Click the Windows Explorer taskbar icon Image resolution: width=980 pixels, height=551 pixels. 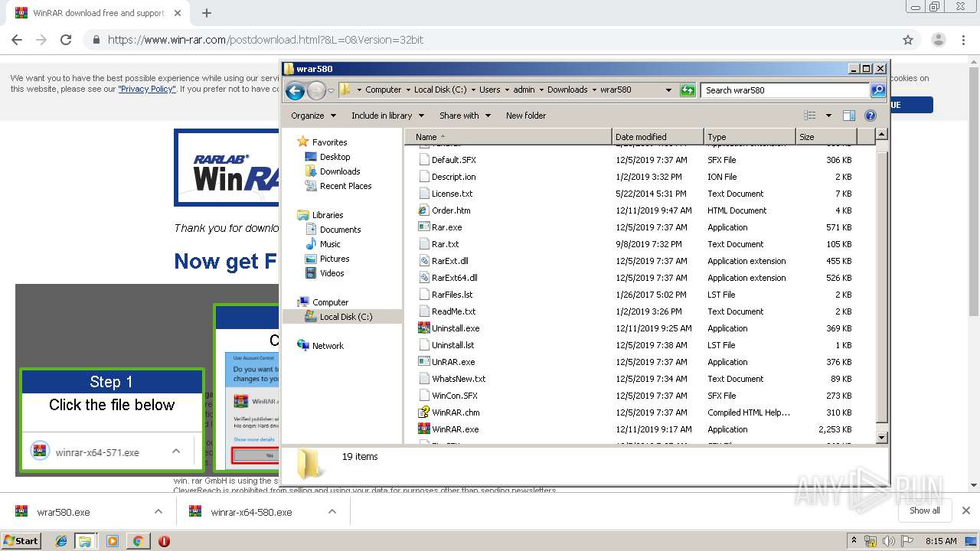[x=85, y=541]
